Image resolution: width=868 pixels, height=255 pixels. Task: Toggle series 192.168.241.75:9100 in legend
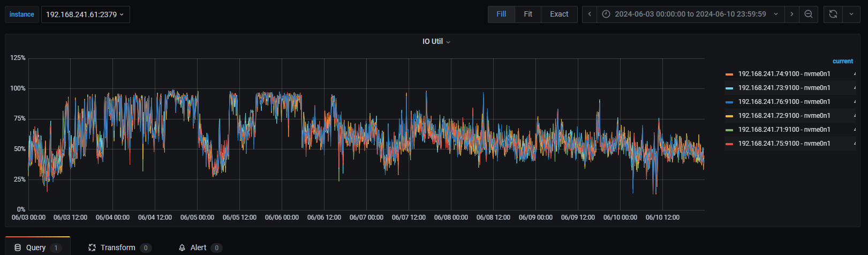[784, 144]
